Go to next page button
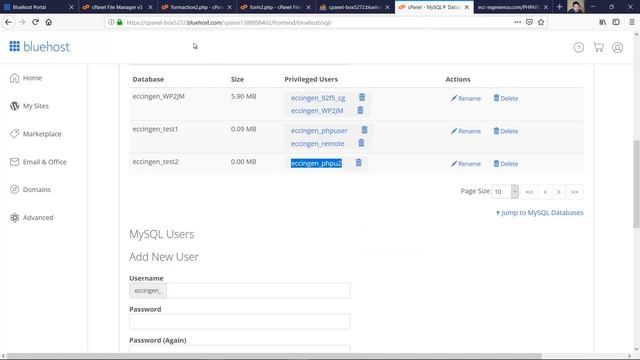Screen dimensions: 640x360 (x=559, y=192)
